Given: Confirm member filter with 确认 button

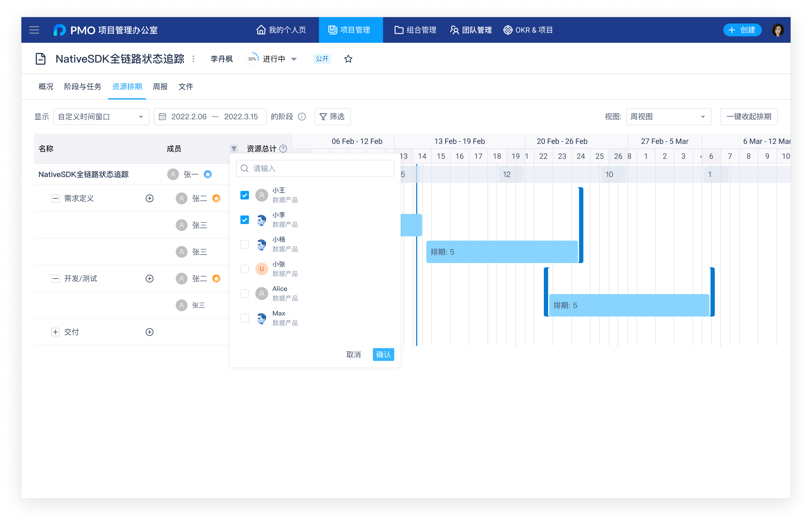Looking at the screenshot, I should point(383,354).
